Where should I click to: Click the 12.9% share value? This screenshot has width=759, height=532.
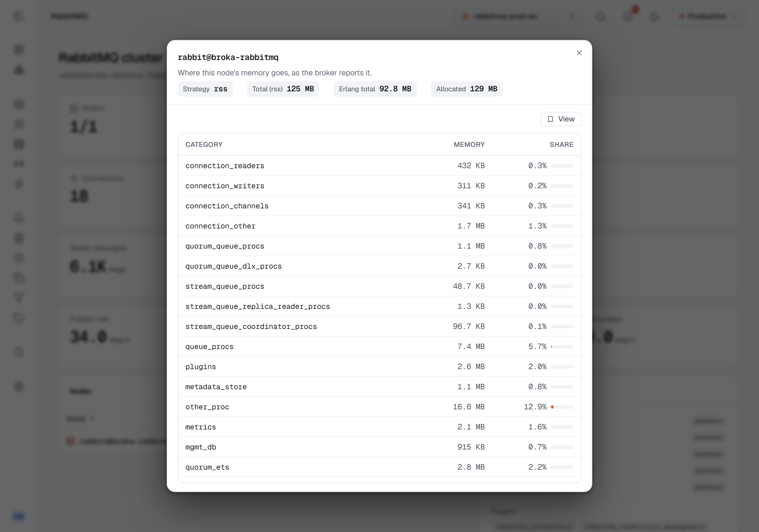coord(535,407)
